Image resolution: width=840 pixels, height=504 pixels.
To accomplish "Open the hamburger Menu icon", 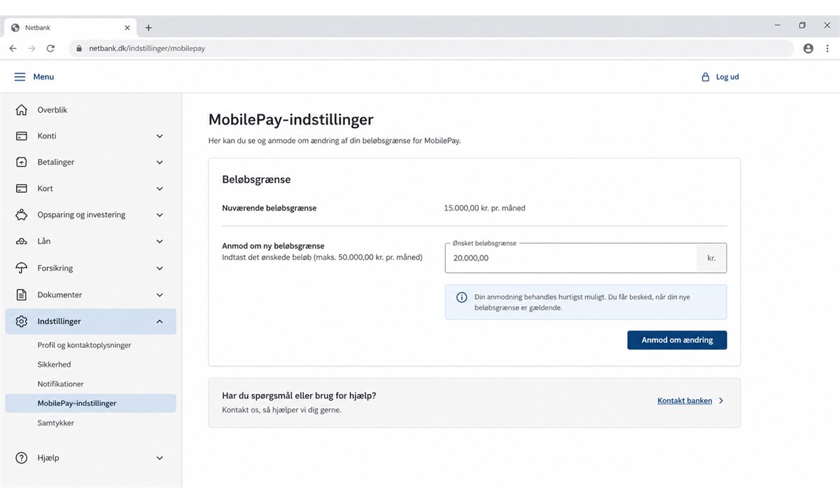I will (x=20, y=77).
